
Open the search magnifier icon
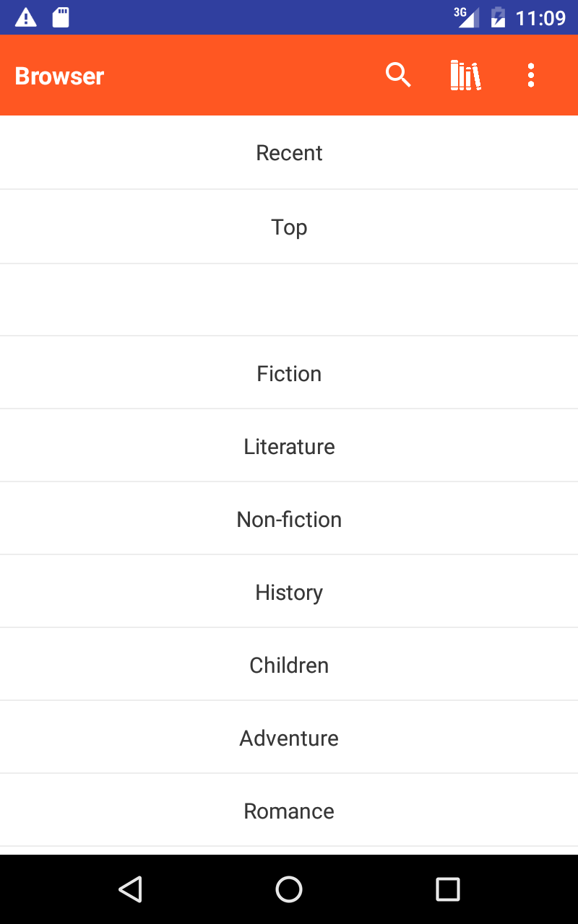[x=398, y=75]
